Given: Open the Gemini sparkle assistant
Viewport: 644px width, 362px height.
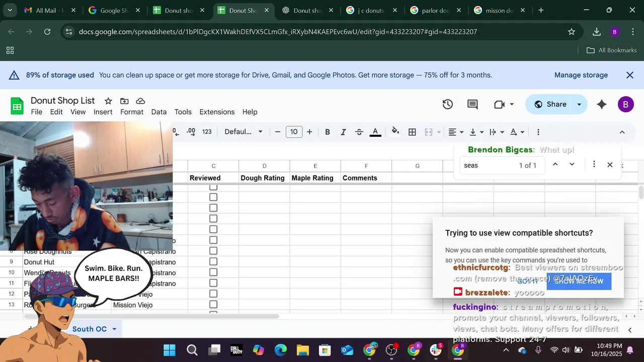Looking at the screenshot, I should point(601,104).
